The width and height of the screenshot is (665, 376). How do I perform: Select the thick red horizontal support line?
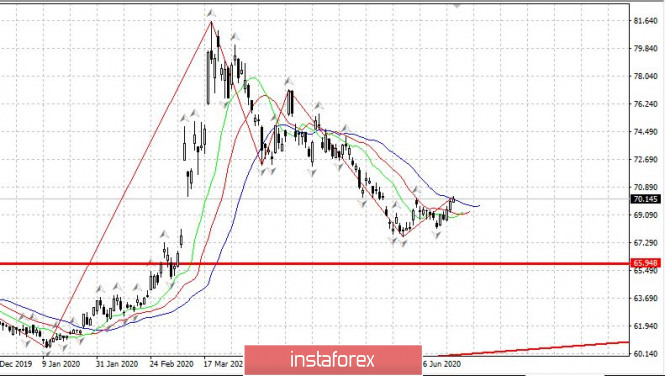(315, 264)
